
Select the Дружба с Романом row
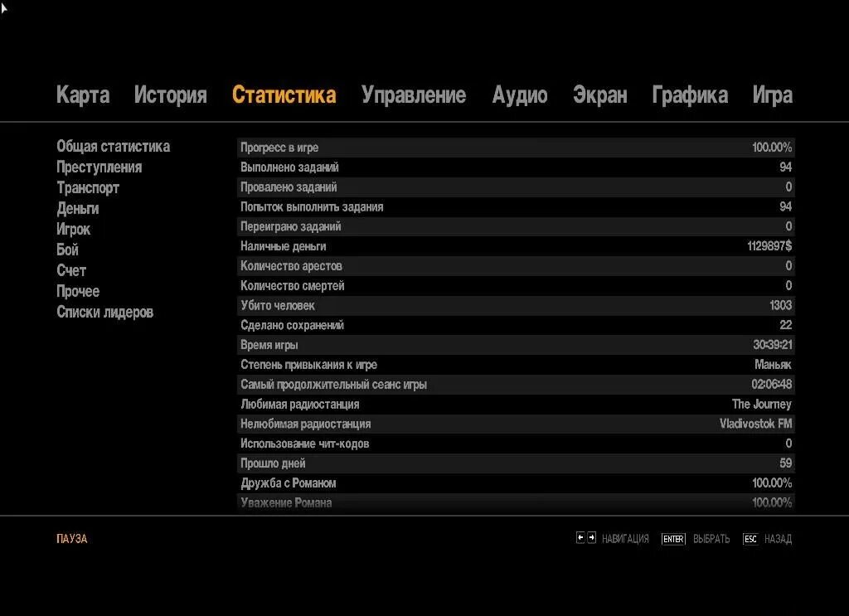[x=516, y=483]
